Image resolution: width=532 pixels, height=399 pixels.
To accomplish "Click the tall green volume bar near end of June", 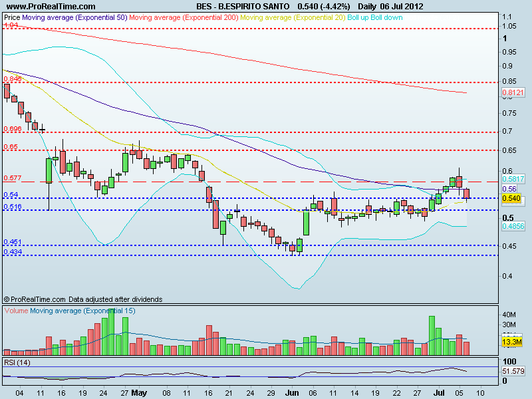I will coord(432,336).
